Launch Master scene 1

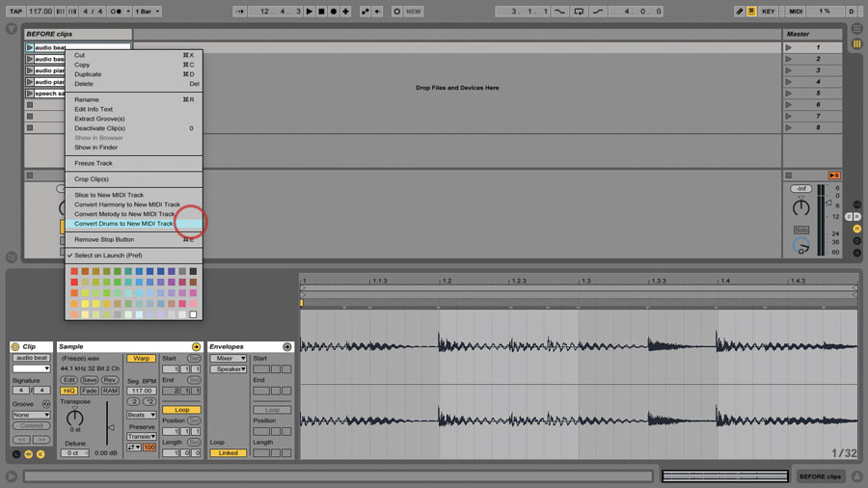789,47
